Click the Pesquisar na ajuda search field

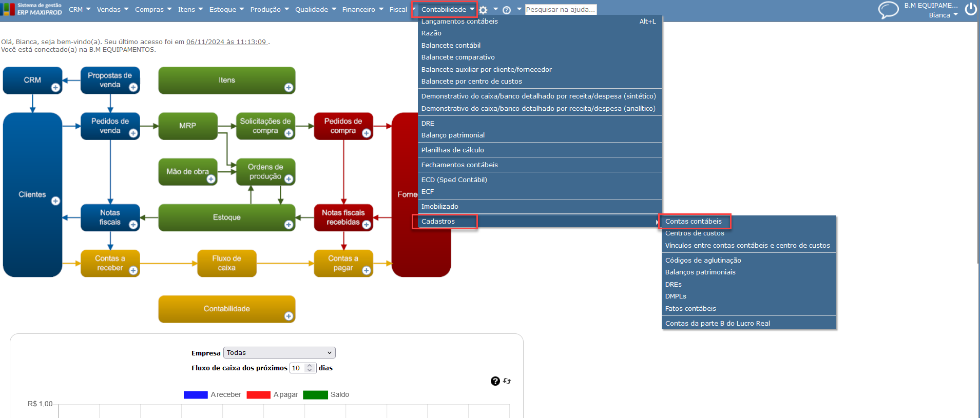[561, 9]
